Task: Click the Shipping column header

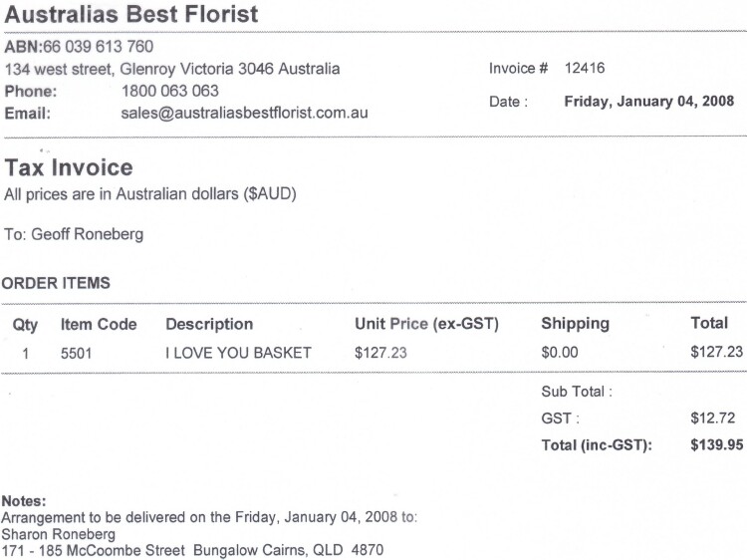Action: click(575, 323)
